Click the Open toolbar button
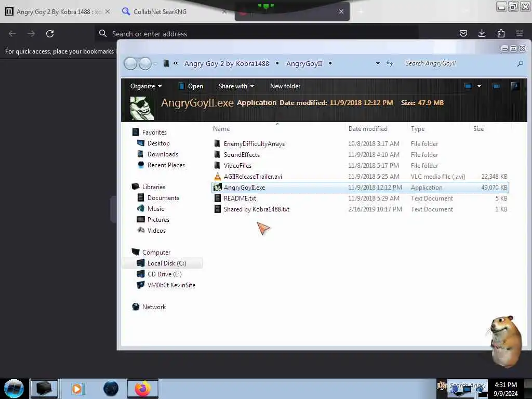Image resolution: width=532 pixels, height=399 pixels. coord(191,86)
